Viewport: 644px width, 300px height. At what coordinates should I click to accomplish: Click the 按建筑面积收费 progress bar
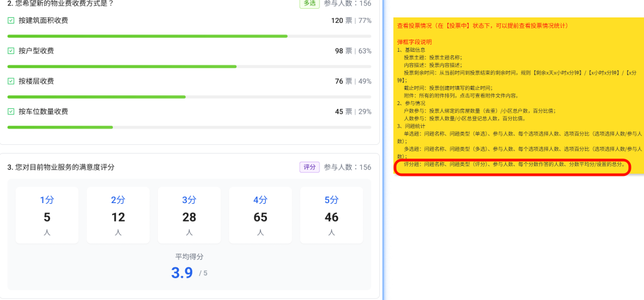(x=189, y=36)
